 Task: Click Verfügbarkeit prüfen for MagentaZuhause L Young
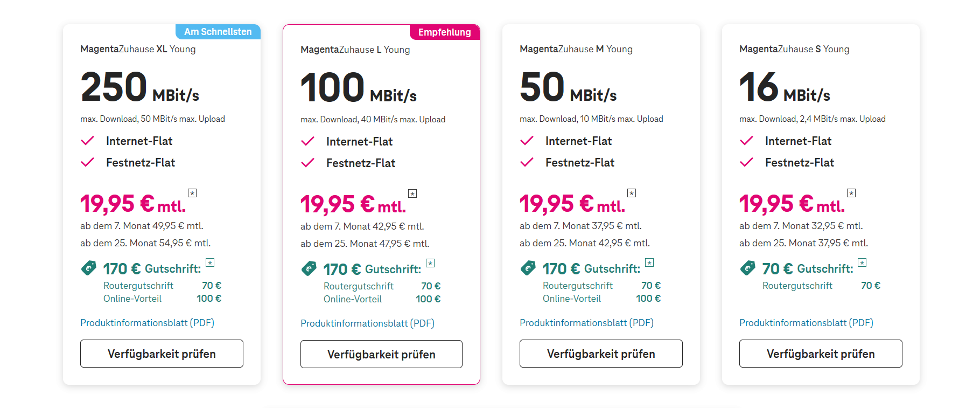[x=381, y=354]
